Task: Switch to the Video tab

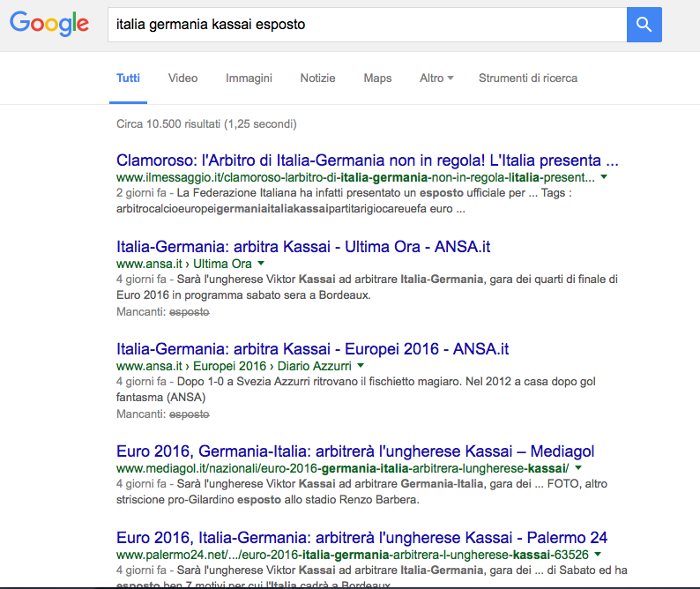Action: point(182,78)
